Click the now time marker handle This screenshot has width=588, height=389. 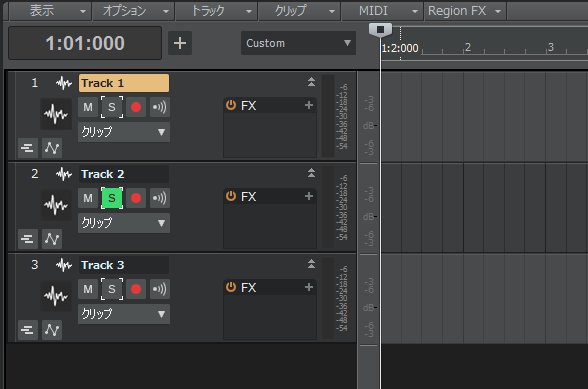[380, 29]
